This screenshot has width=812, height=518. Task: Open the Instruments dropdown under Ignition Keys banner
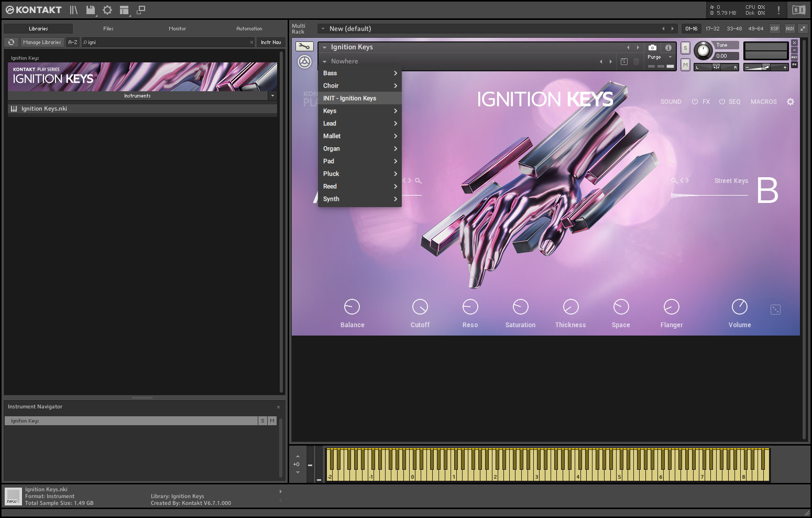click(x=137, y=95)
